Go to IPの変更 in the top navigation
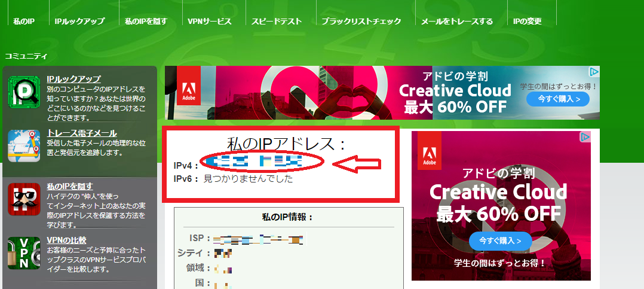Viewport: 644px width, 289px height. point(528,21)
